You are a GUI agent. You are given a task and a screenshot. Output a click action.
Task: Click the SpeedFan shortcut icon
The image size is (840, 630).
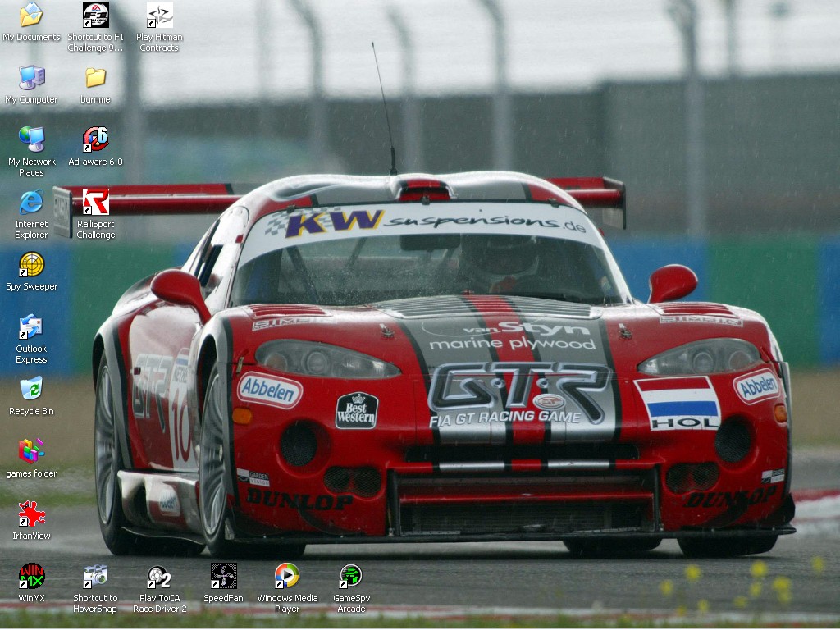223,577
